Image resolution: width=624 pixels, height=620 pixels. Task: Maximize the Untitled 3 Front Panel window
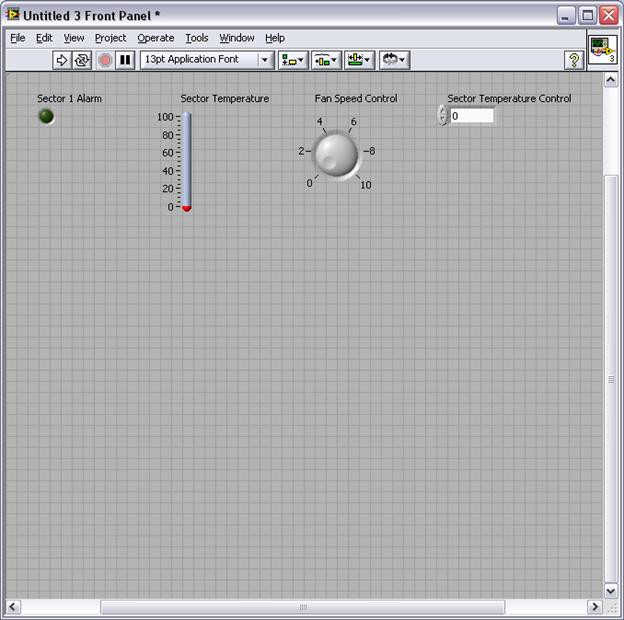coord(587,15)
